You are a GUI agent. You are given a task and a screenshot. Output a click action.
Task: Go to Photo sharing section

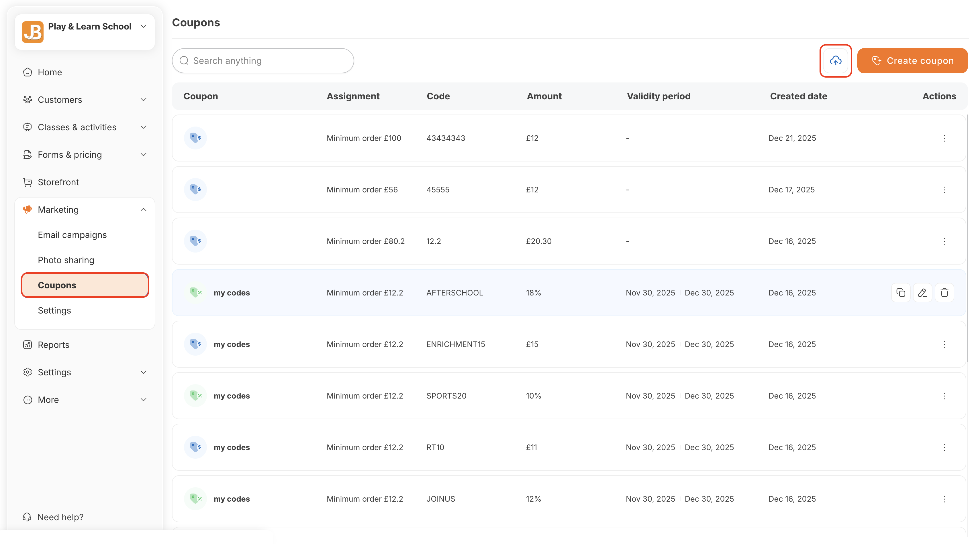pos(66,260)
